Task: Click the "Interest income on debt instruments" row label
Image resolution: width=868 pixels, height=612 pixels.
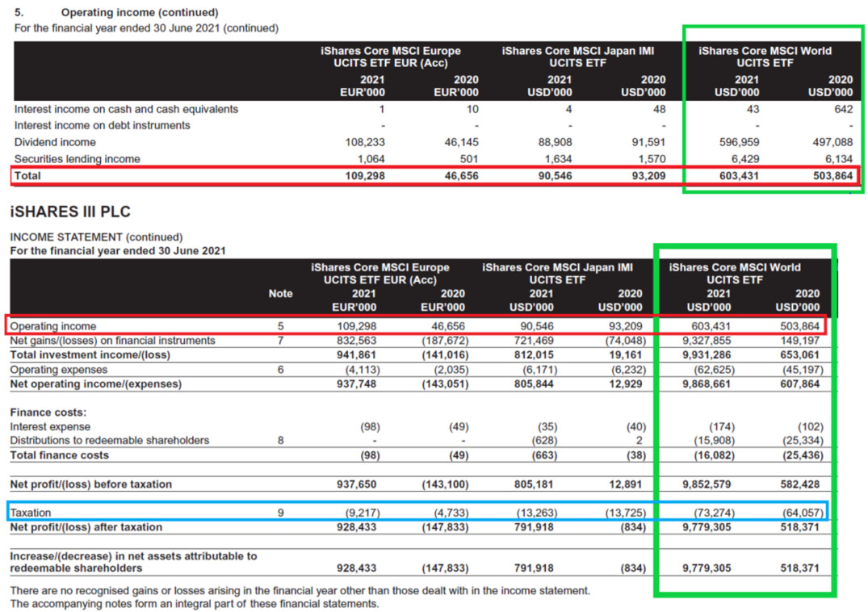Action: [x=103, y=126]
